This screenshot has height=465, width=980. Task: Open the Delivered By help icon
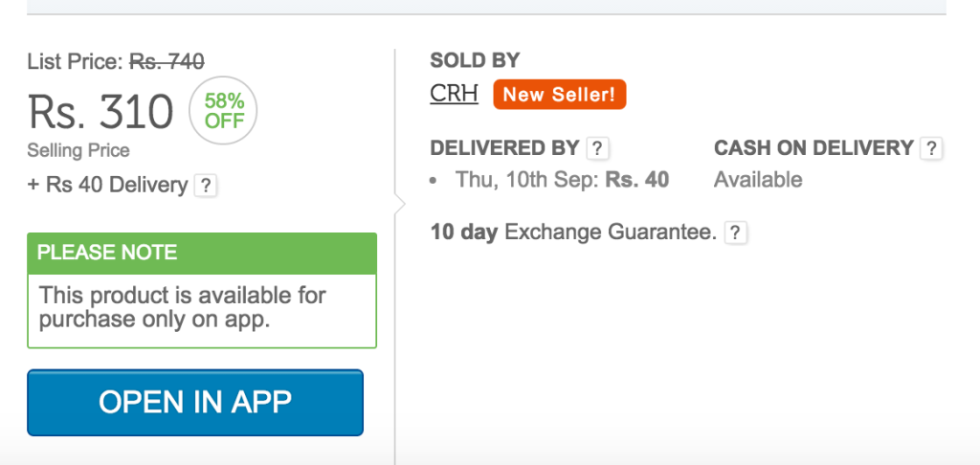[x=597, y=148]
